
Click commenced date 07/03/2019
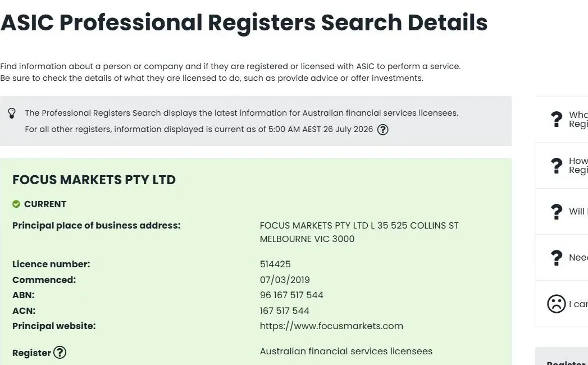pos(285,280)
